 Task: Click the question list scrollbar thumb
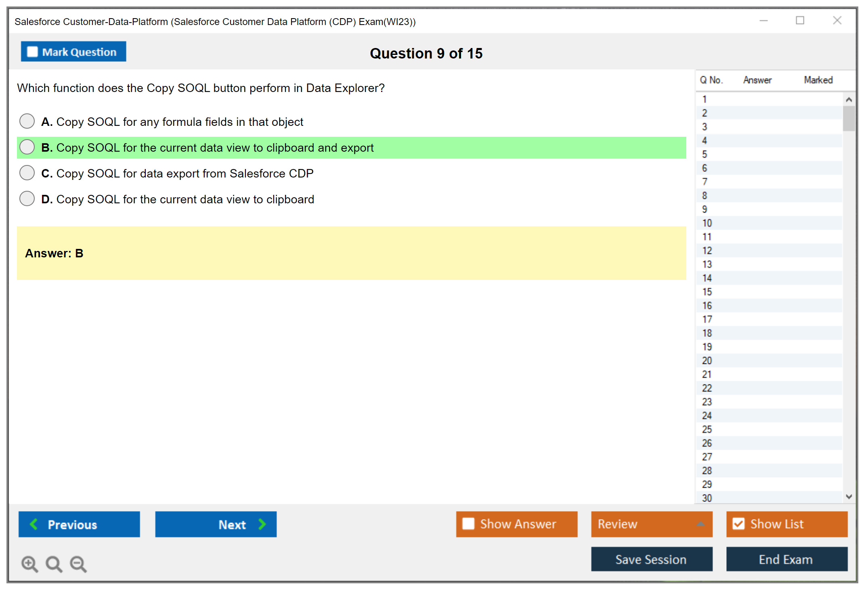point(849,119)
